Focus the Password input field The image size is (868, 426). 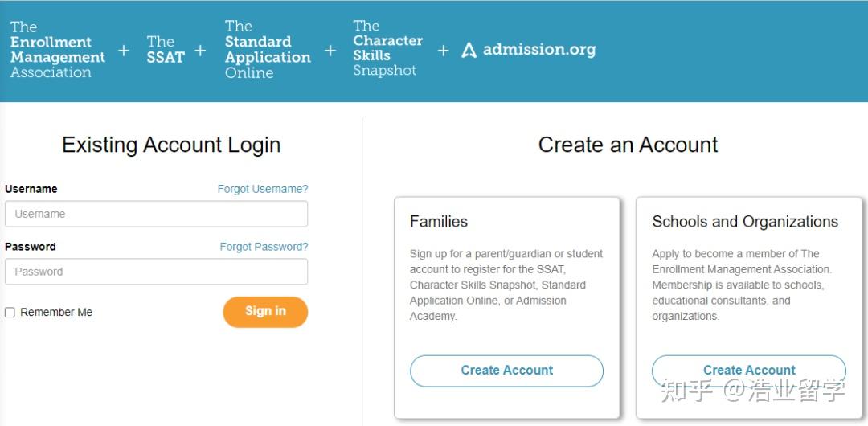[x=156, y=272]
